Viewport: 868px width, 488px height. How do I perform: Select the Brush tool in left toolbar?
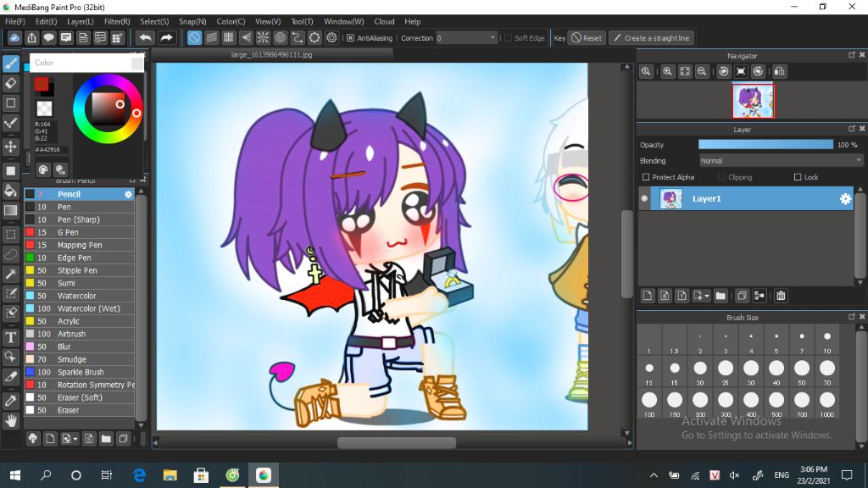click(x=10, y=64)
